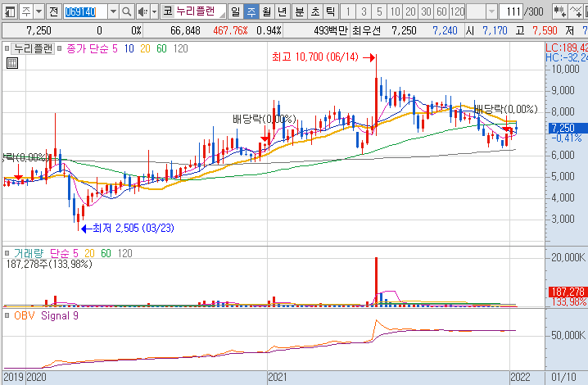Screen dimensions: 588x385
Task: Switch to monthly chart (월)
Action: pyautogui.click(x=267, y=12)
